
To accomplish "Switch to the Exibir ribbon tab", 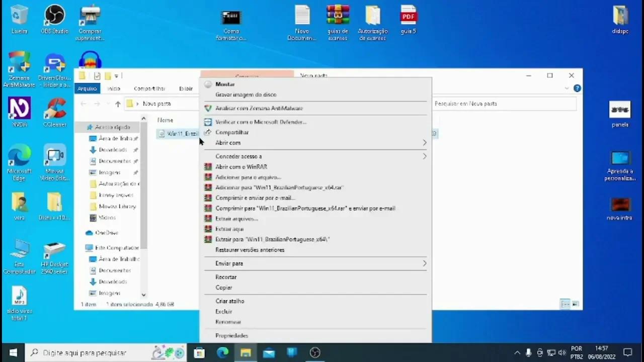I will tap(186, 88).
